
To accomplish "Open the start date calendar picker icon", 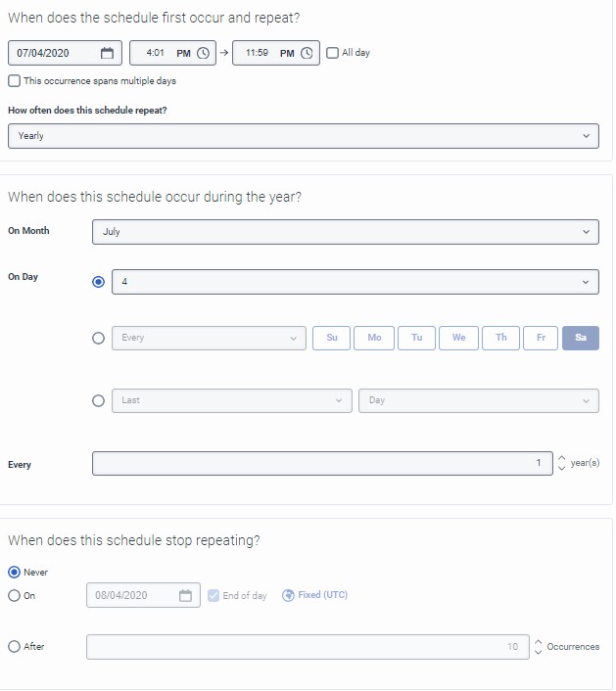I will click(108, 53).
